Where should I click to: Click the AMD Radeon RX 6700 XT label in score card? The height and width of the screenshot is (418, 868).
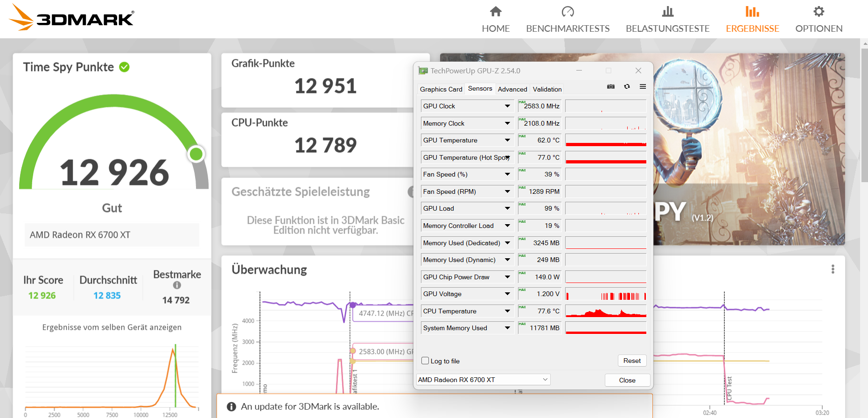point(80,235)
